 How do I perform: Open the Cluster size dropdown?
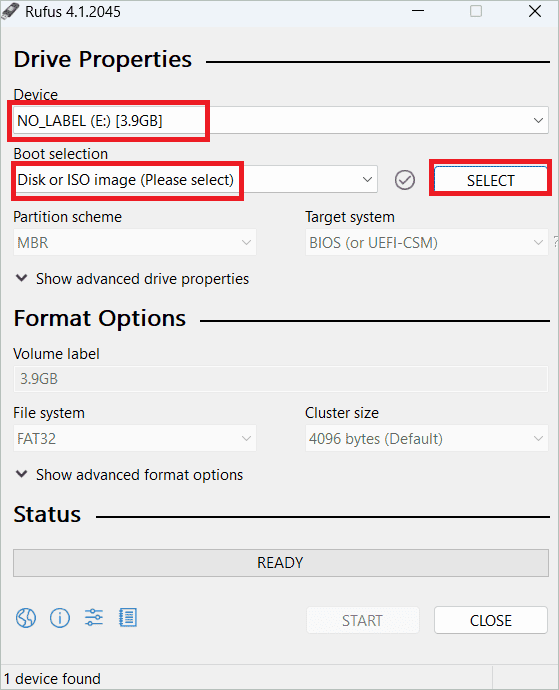427,438
